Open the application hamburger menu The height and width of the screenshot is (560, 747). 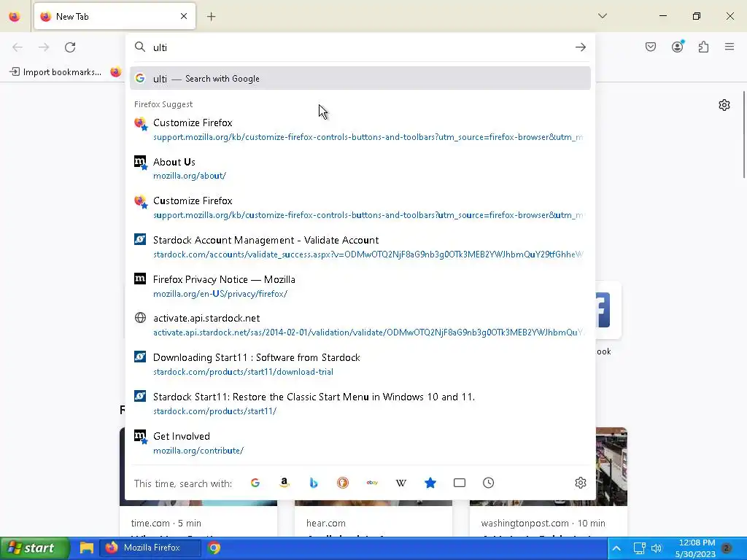tap(729, 47)
